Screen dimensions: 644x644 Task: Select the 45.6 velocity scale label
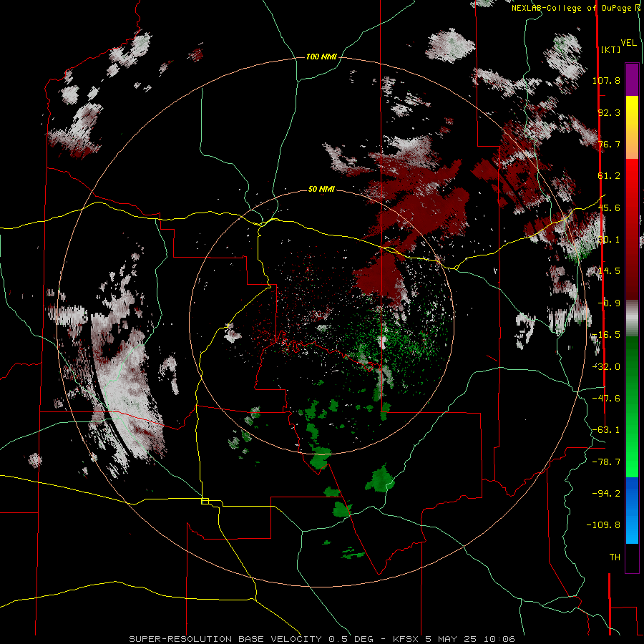tap(609, 208)
